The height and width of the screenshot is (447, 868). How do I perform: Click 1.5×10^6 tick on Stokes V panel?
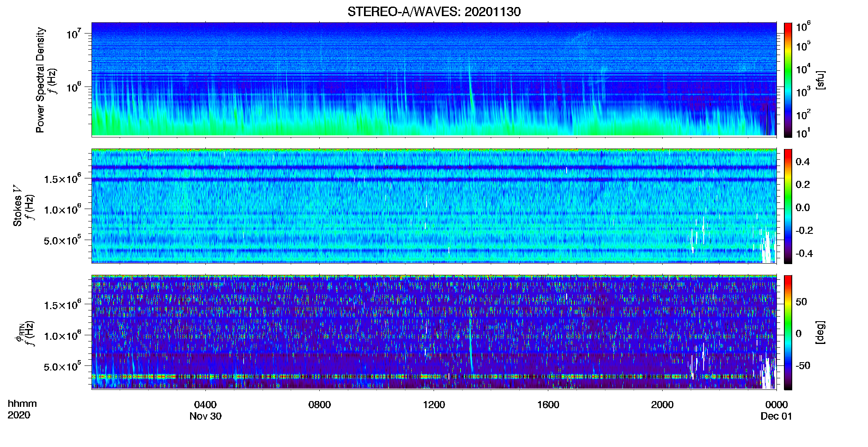click(63, 178)
